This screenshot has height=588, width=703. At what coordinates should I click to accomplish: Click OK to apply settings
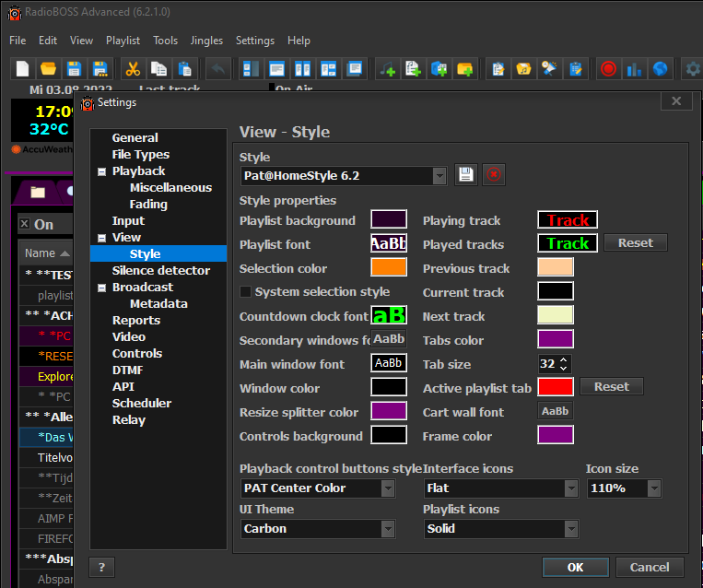click(575, 568)
